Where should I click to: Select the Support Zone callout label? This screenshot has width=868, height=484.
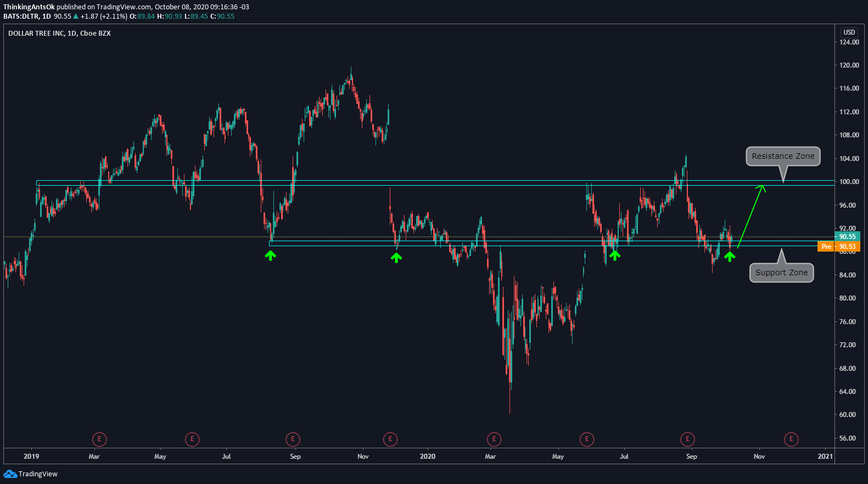click(782, 272)
